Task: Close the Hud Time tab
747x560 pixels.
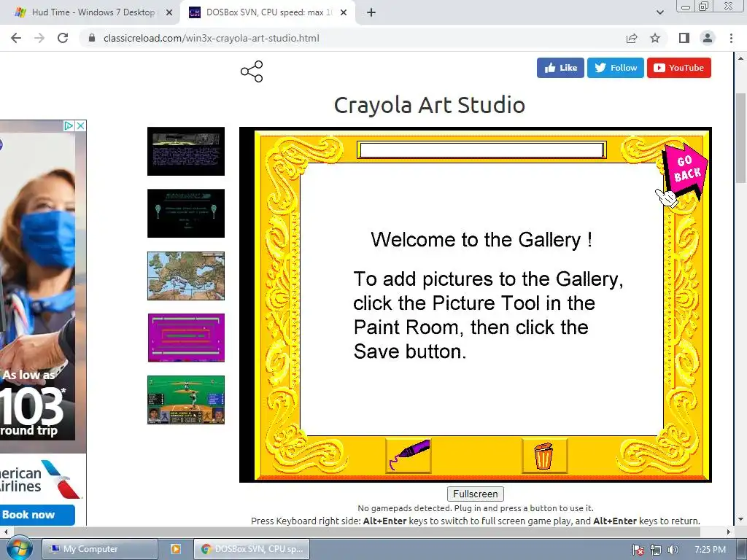Action: (x=169, y=12)
